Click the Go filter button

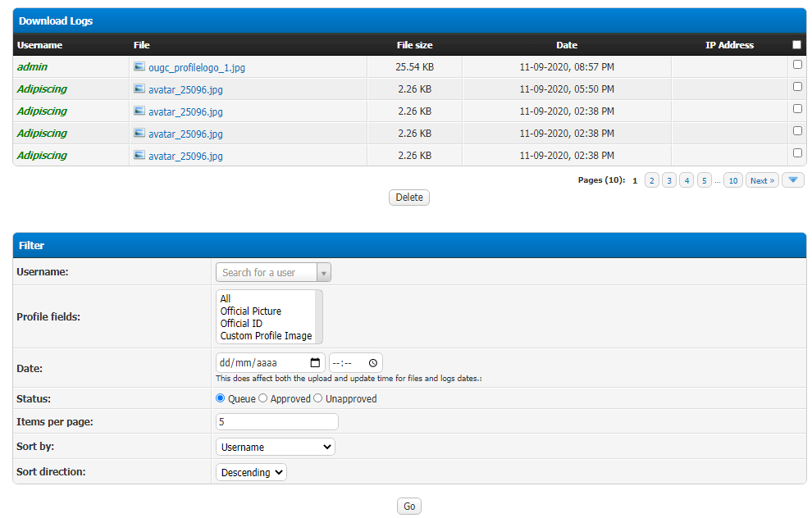coord(409,507)
